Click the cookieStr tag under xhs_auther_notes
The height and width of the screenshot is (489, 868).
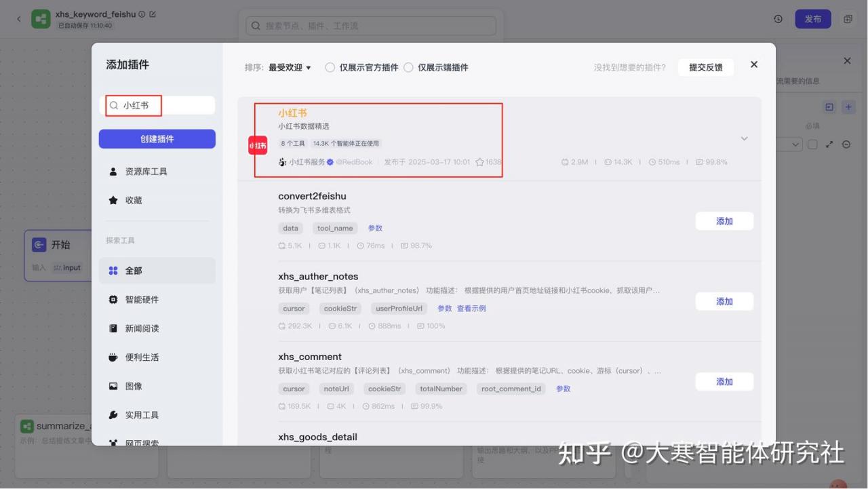click(340, 308)
